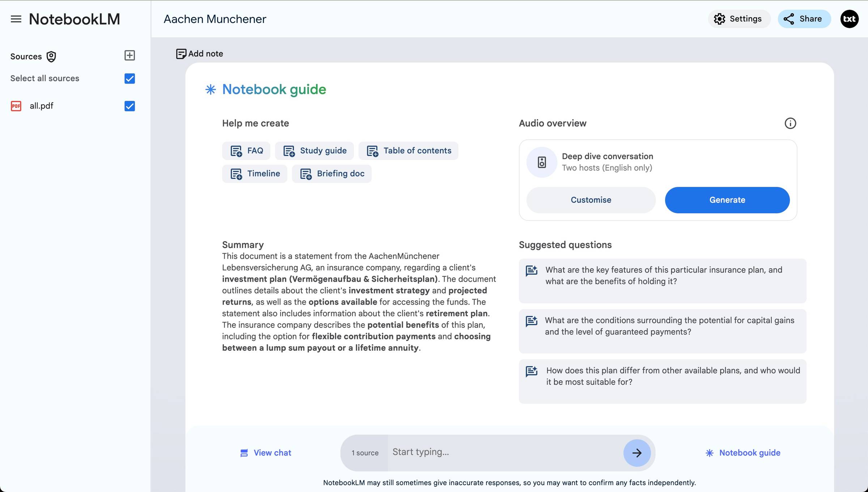
Task: Click the NotebookLM logo text
Action: click(75, 19)
